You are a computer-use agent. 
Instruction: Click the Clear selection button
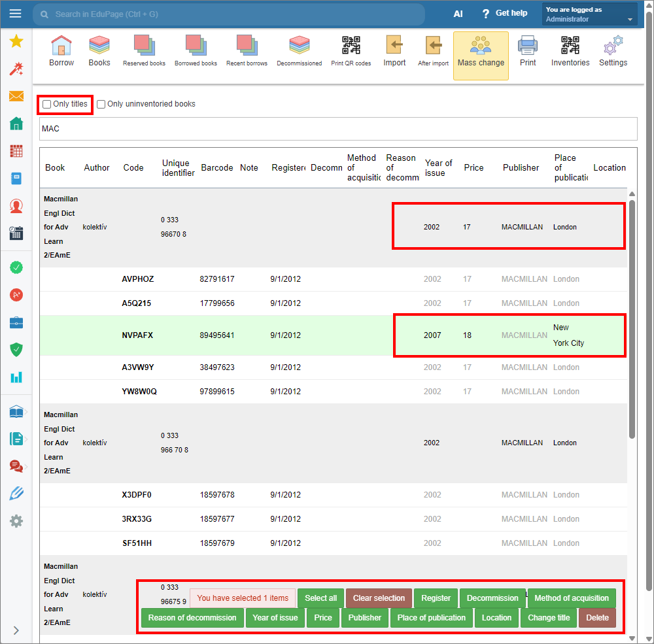(379, 598)
